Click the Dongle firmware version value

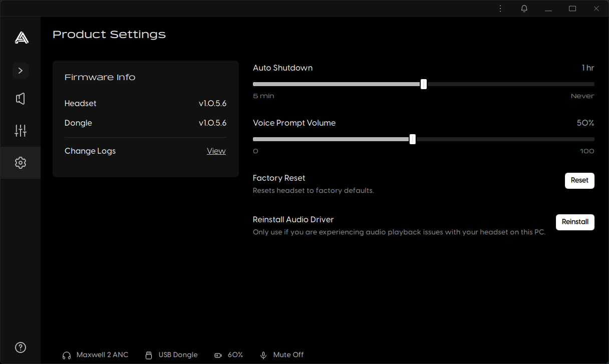coord(213,123)
